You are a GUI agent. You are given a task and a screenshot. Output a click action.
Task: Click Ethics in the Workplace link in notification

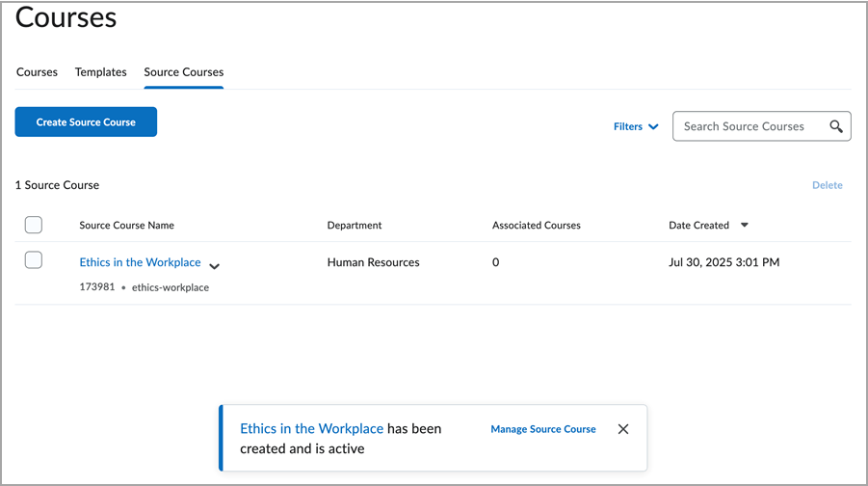click(x=311, y=429)
